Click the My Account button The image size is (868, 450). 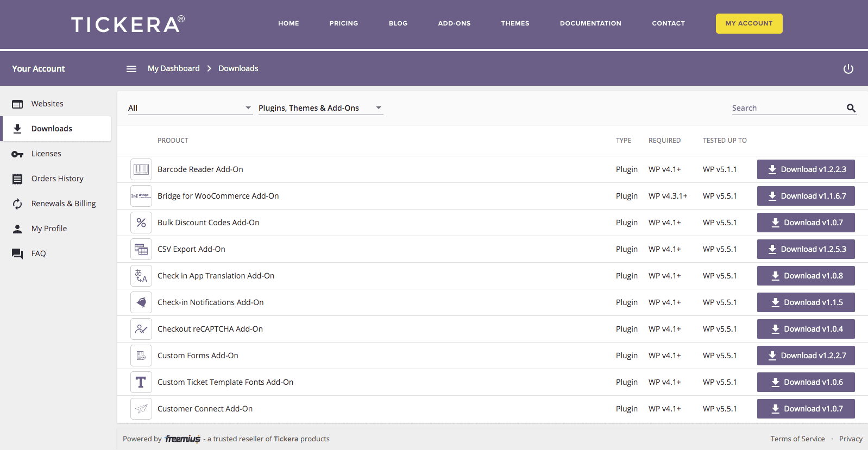pos(749,23)
